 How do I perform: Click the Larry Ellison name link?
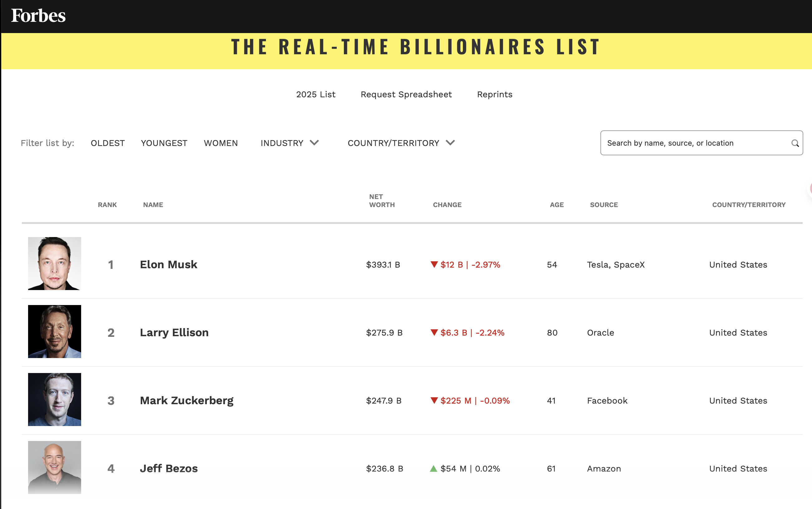174,332
